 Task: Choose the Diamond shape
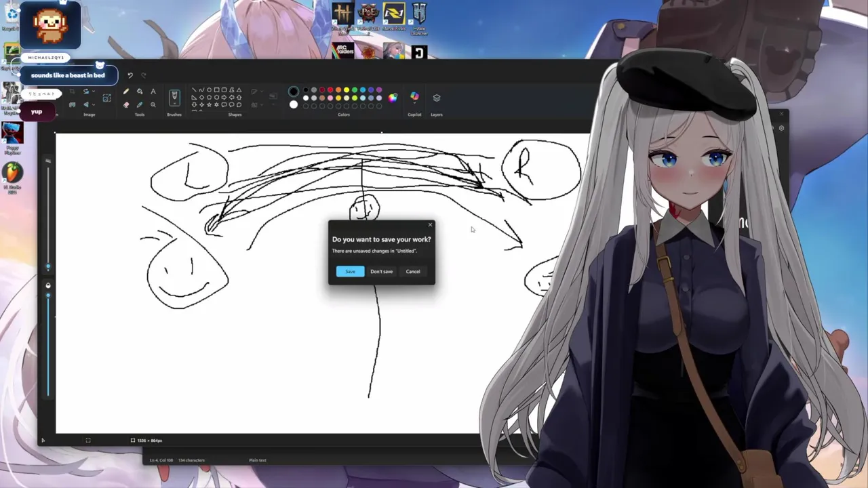201,98
